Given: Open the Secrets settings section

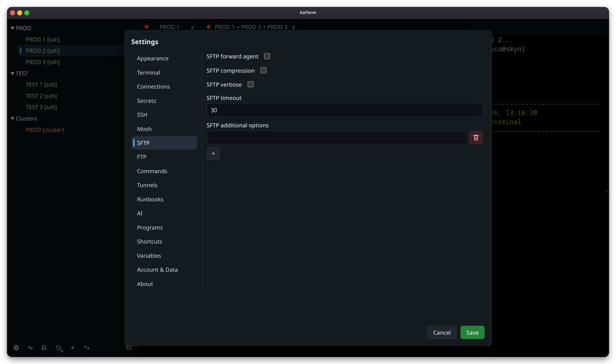Looking at the screenshot, I should (x=164, y=101).
